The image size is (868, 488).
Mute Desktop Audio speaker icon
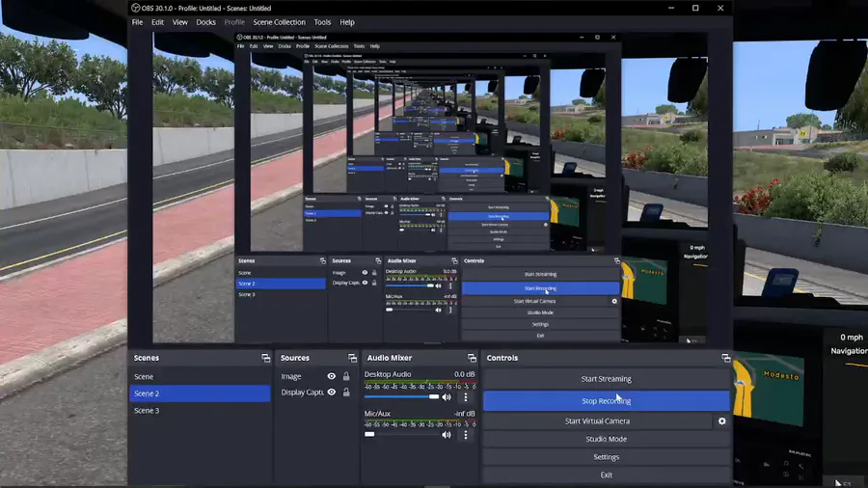447,397
